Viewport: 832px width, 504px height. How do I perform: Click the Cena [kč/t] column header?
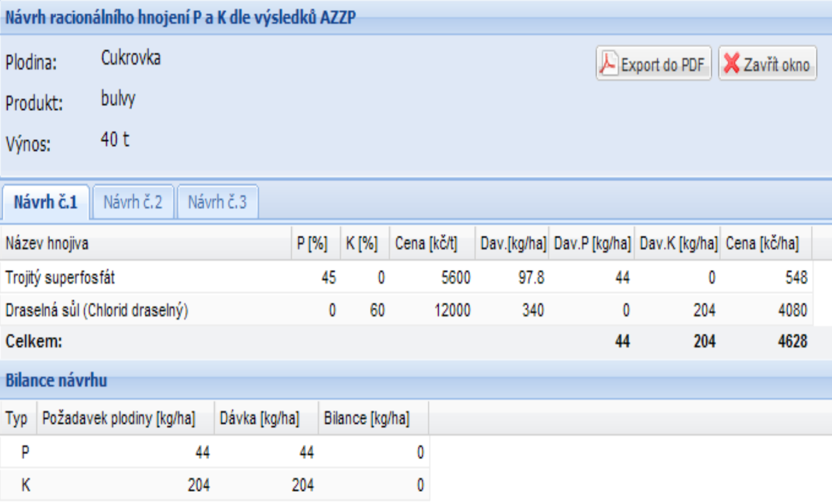point(432,243)
